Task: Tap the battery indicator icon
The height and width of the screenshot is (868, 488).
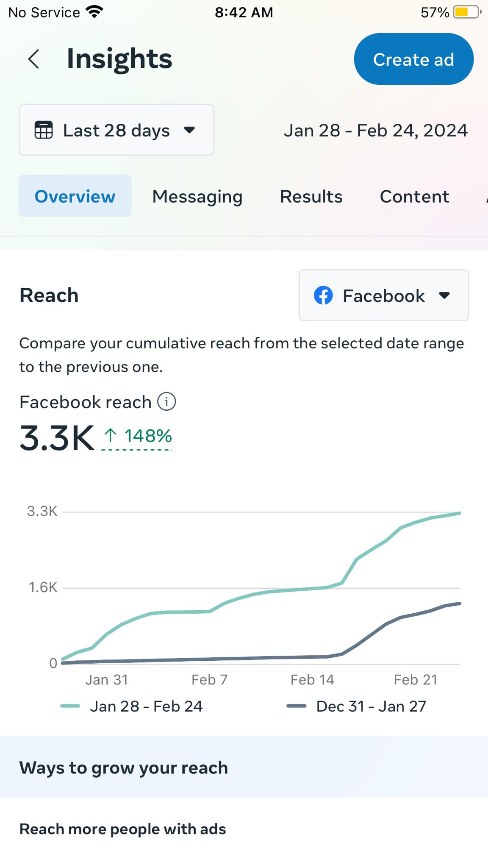Action: click(467, 12)
